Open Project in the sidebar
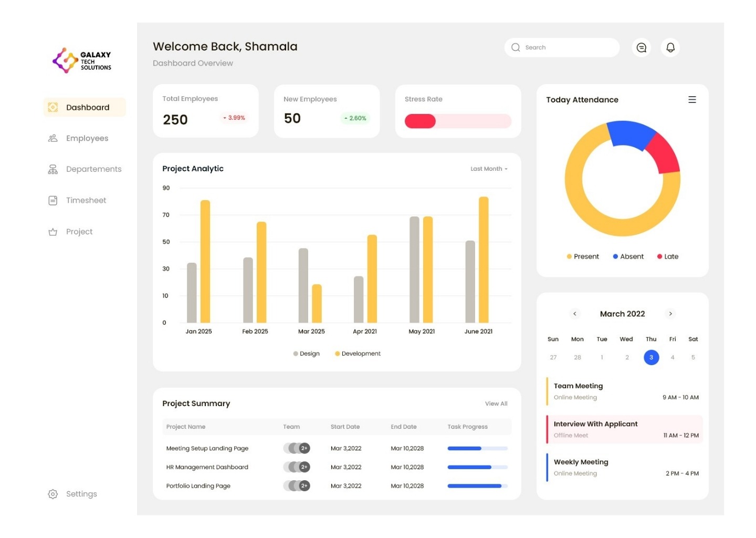Image resolution: width=756 pixels, height=538 pixels. [x=79, y=232]
